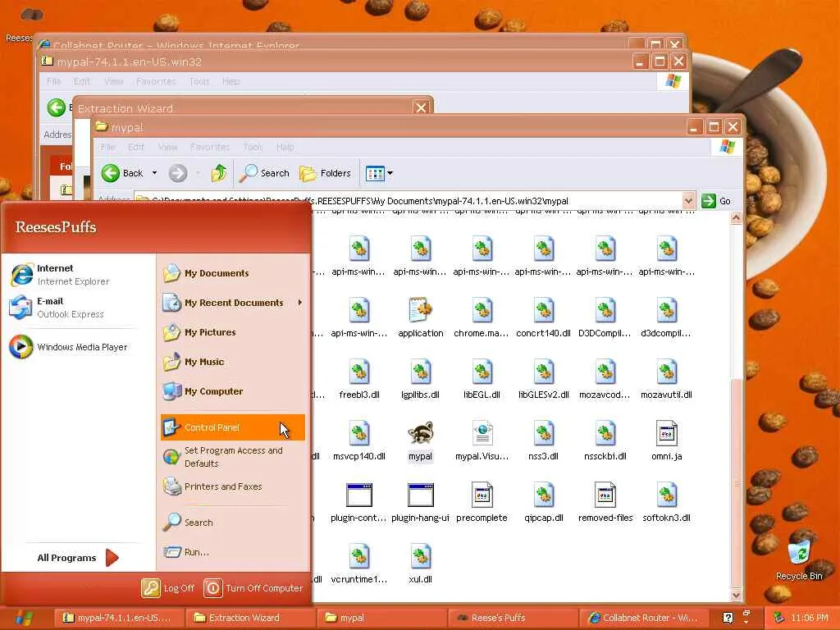Screen dimensions: 840x630
Task: Select the application config file
Action: 421,317
